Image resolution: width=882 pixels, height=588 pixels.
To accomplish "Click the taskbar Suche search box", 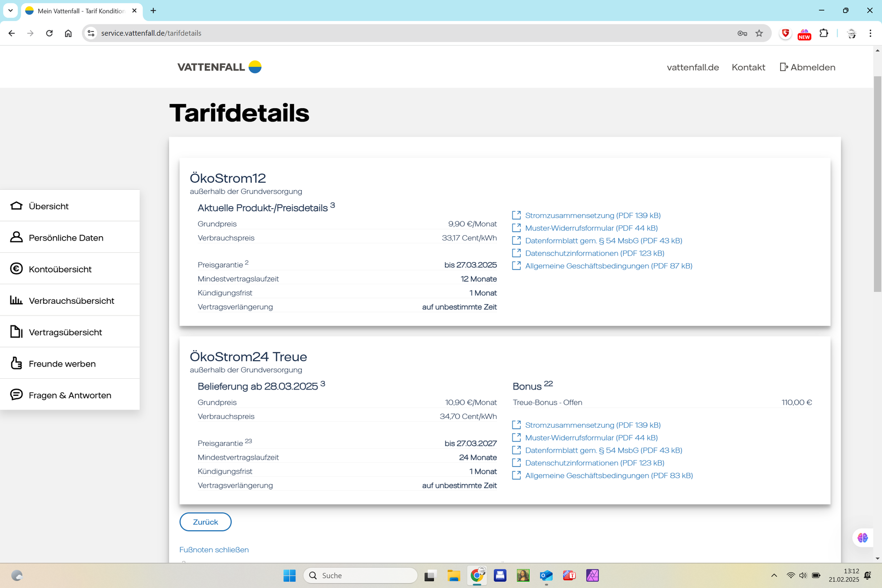I will [x=361, y=575].
